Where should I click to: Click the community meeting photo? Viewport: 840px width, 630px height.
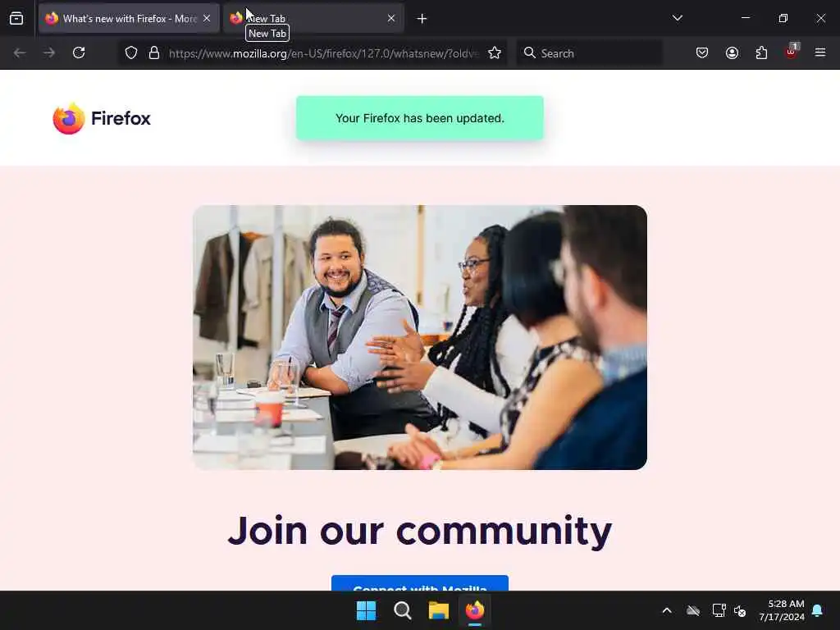(420, 337)
